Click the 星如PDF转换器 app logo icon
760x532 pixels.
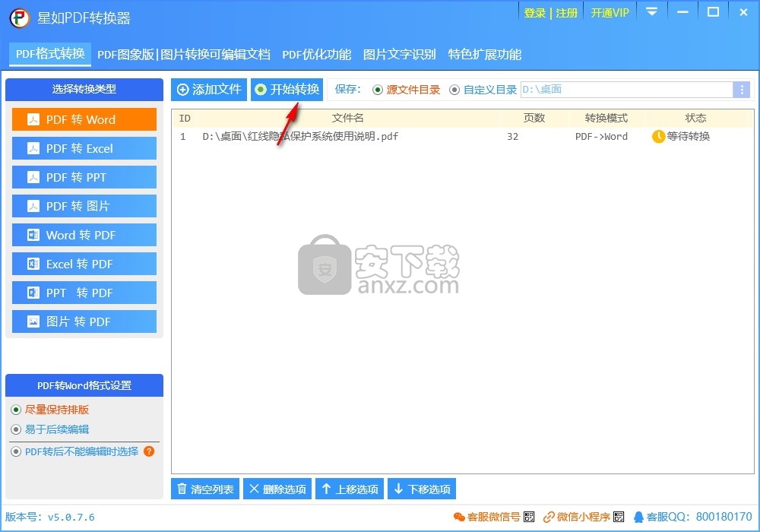tap(20, 18)
